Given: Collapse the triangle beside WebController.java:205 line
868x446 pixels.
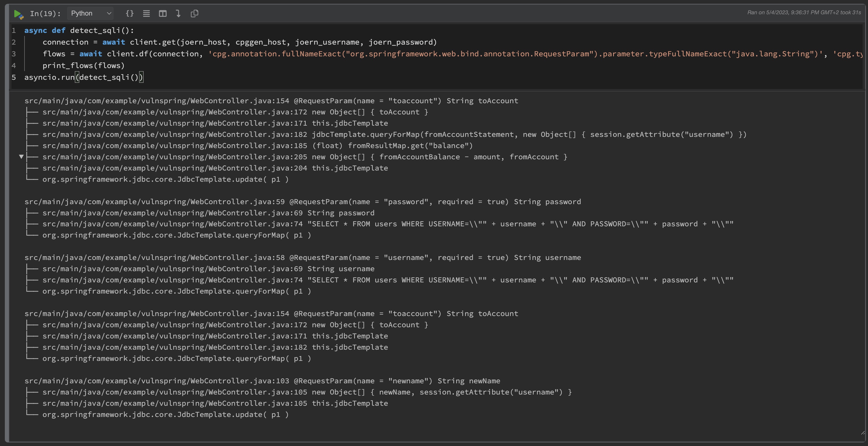Looking at the screenshot, I should pyautogui.click(x=21, y=156).
